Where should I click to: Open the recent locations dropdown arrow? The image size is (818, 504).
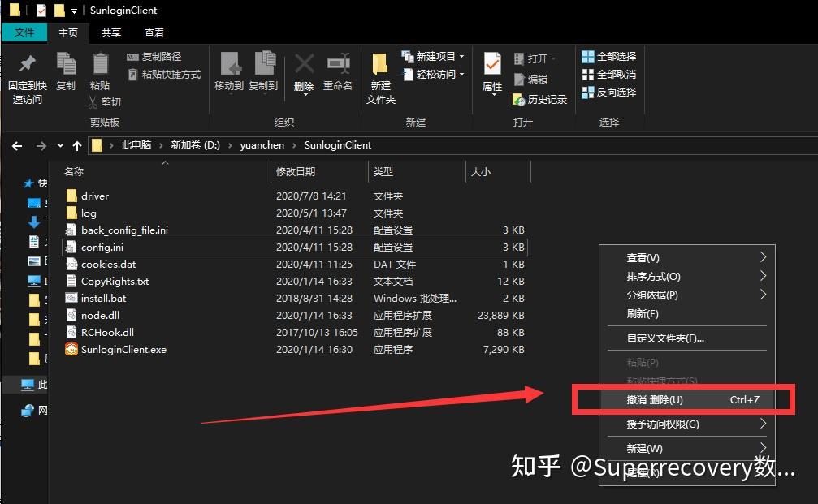point(60,146)
